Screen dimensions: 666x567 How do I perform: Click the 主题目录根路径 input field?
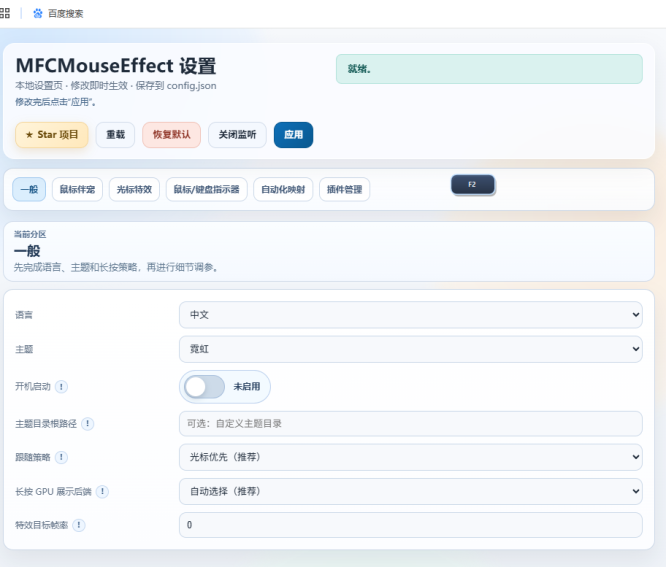[x=410, y=424]
